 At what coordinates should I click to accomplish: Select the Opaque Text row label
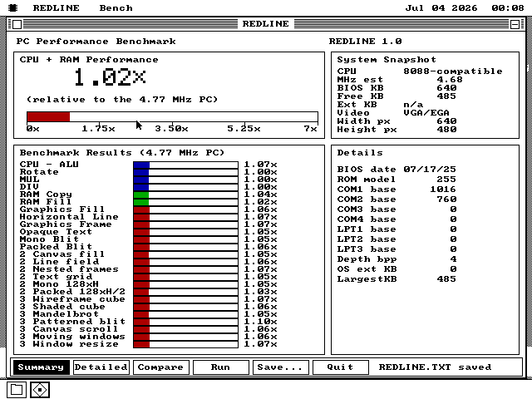56,232
